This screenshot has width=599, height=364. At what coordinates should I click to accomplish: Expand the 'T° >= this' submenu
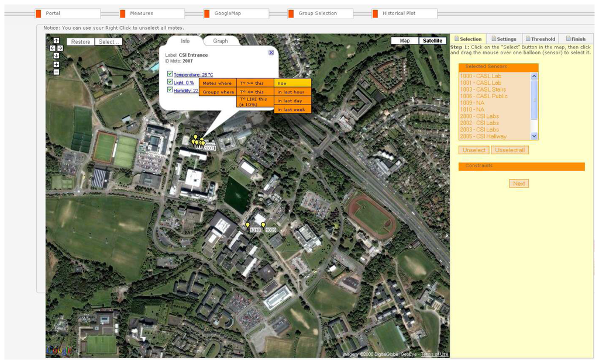click(x=255, y=83)
